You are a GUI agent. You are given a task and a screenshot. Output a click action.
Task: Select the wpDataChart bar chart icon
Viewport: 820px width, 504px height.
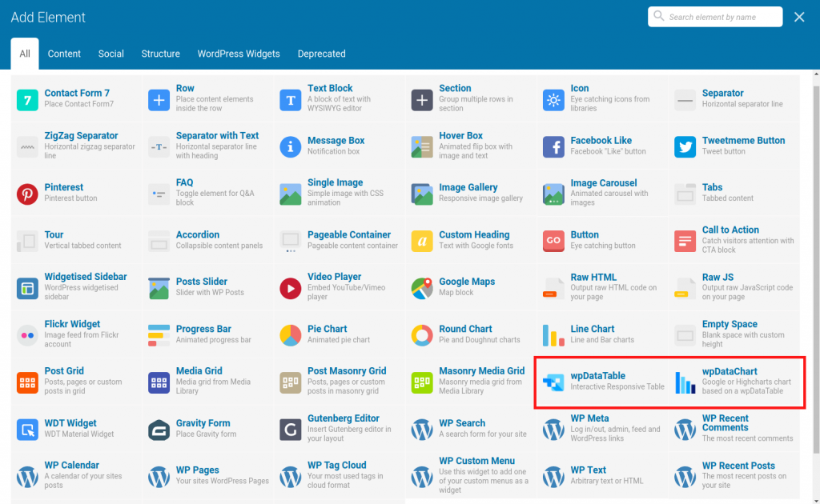(x=685, y=382)
